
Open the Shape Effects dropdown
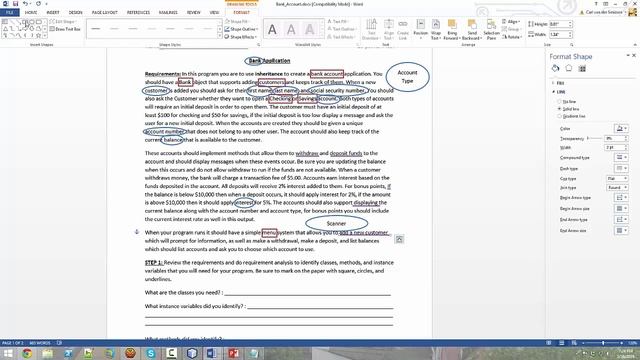[240, 37]
